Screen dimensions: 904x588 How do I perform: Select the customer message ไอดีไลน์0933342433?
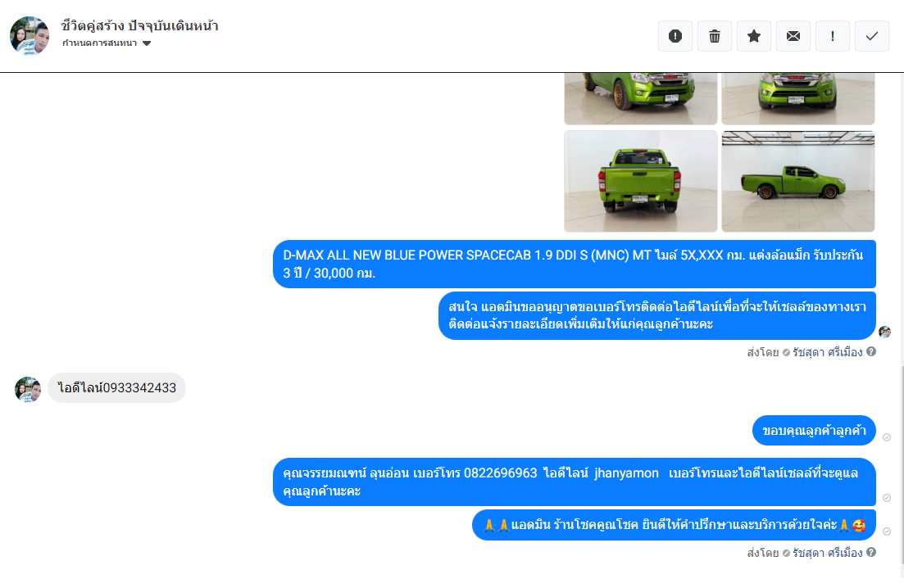pyautogui.click(x=117, y=387)
